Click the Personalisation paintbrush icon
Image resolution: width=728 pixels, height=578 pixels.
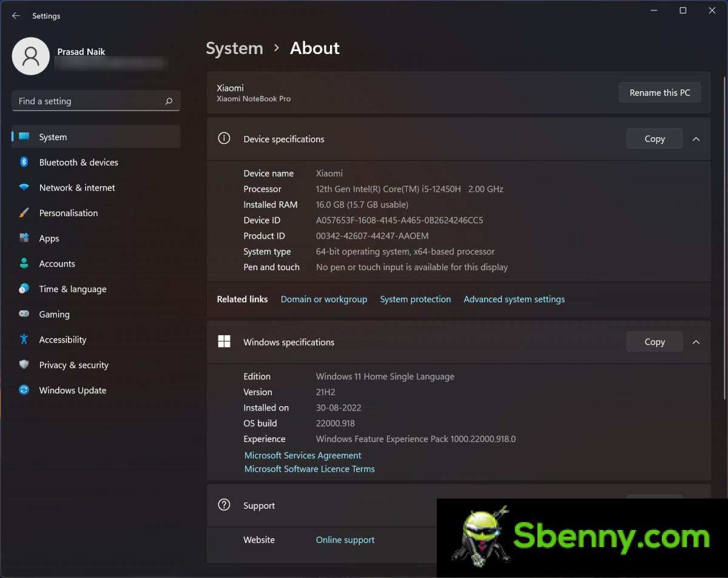coord(24,213)
